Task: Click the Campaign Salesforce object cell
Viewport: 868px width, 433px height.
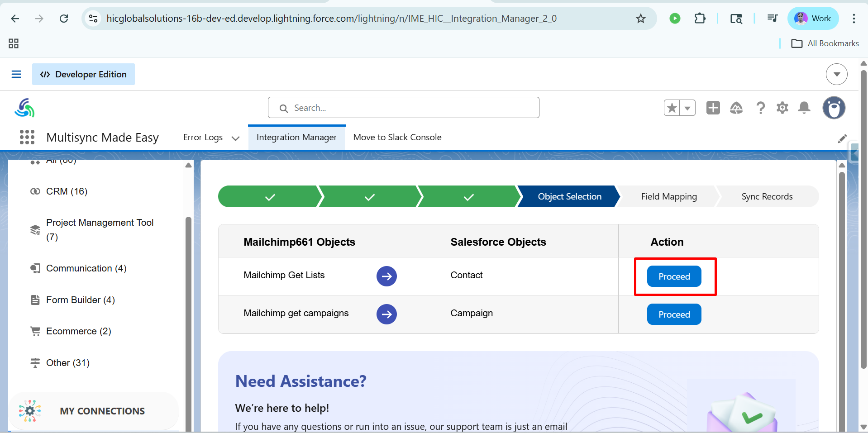Action: click(472, 313)
